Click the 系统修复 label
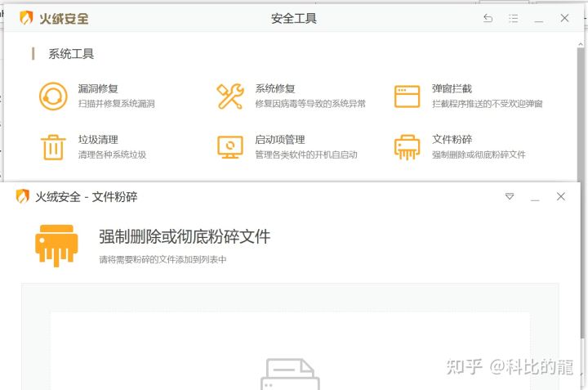 pos(275,89)
